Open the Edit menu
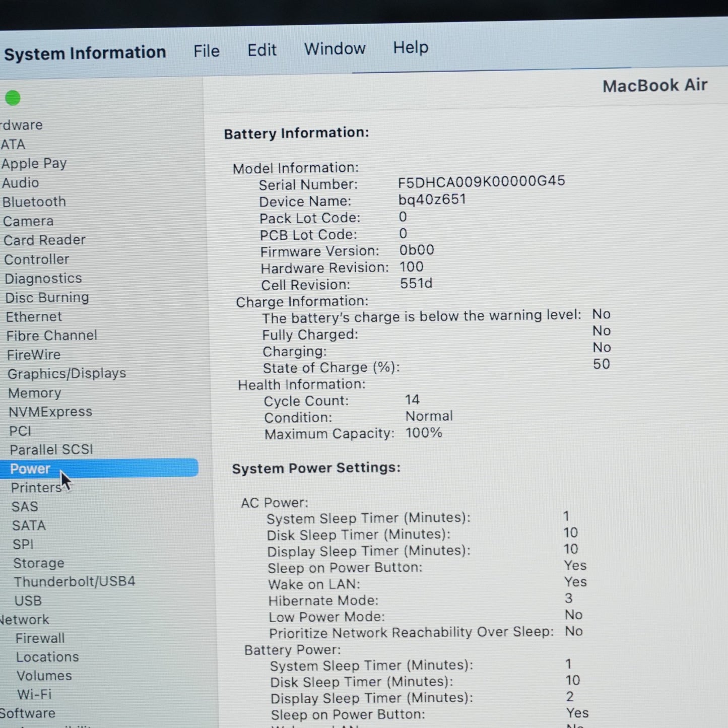The height and width of the screenshot is (728, 728). tap(262, 50)
